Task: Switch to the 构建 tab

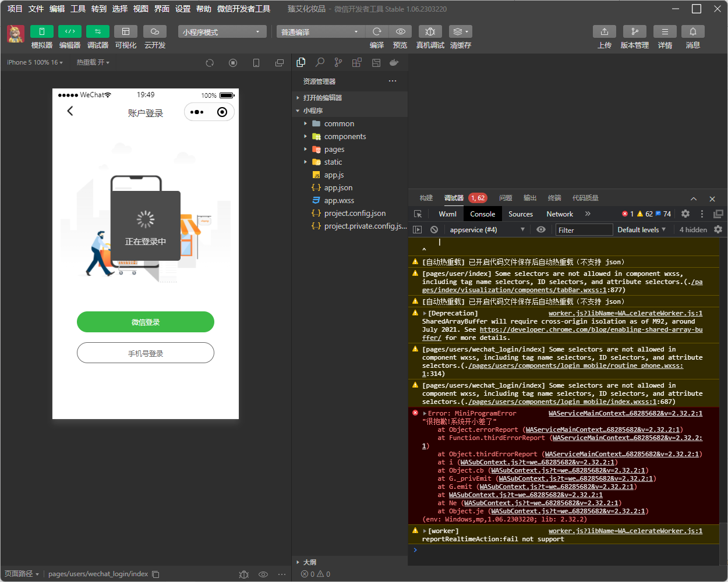Action: click(426, 198)
